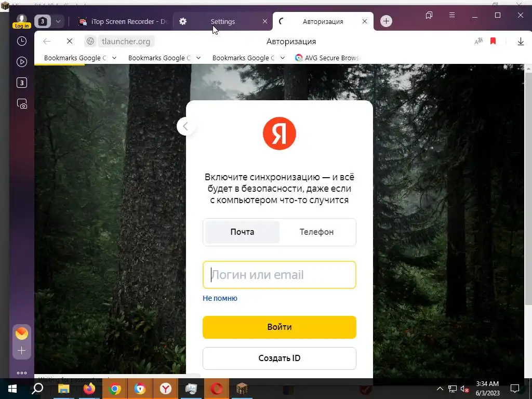Switch to the Settings tab

click(222, 21)
